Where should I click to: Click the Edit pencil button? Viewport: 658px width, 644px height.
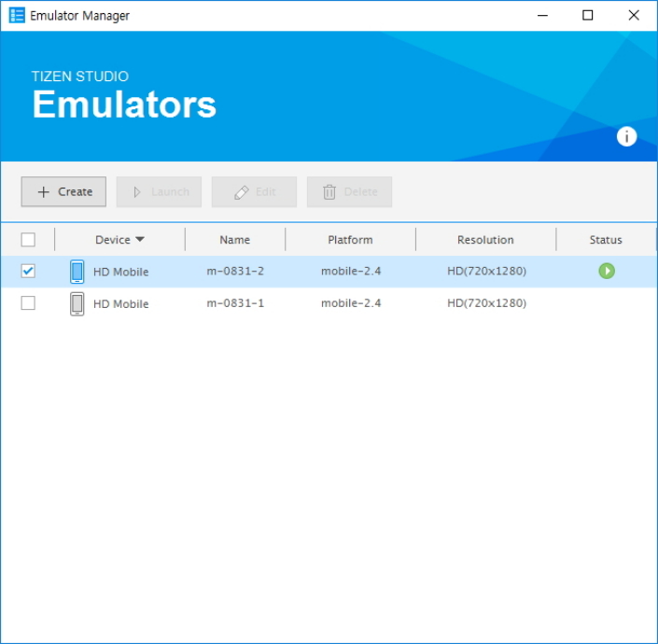[254, 192]
